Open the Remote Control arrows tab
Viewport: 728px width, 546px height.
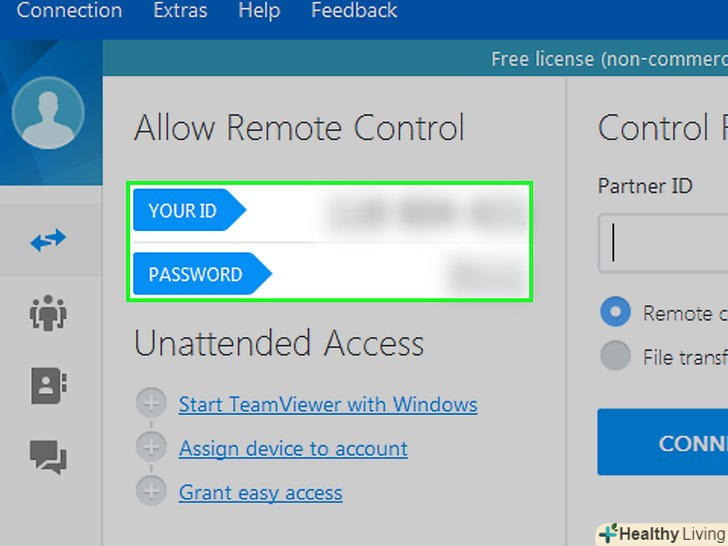point(48,240)
